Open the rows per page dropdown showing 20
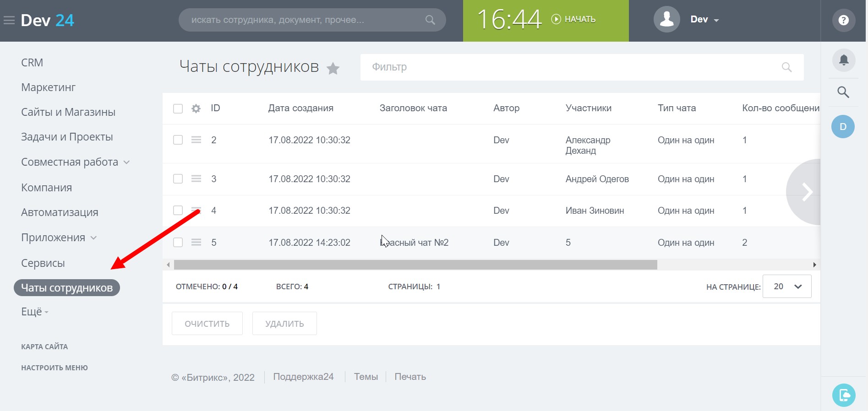The width and height of the screenshot is (868, 411). click(x=786, y=287)
